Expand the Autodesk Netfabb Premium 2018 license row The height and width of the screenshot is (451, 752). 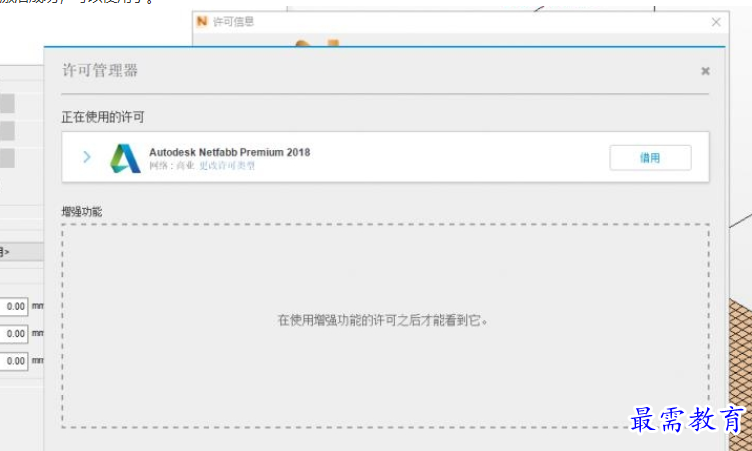[x=87, y=157]
